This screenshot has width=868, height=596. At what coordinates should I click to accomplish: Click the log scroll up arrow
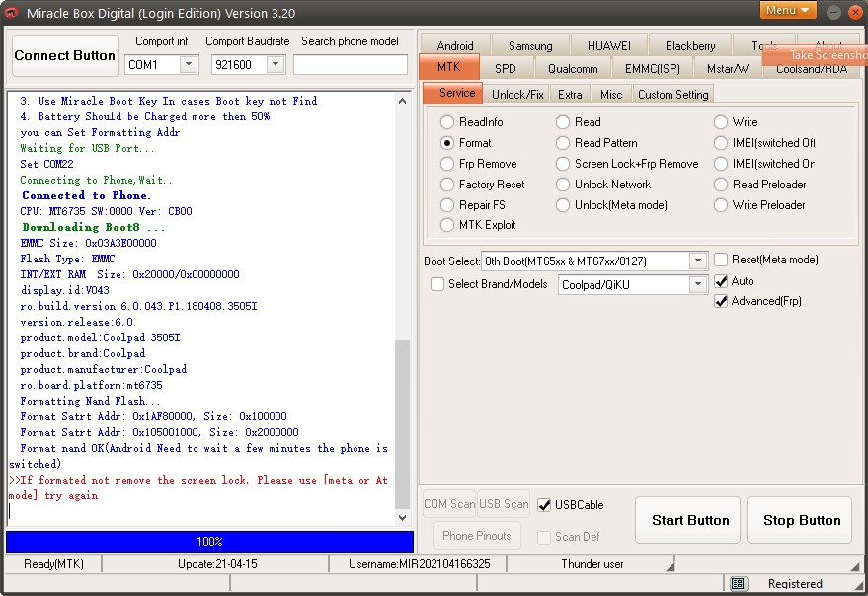click(x=403, y=101)
